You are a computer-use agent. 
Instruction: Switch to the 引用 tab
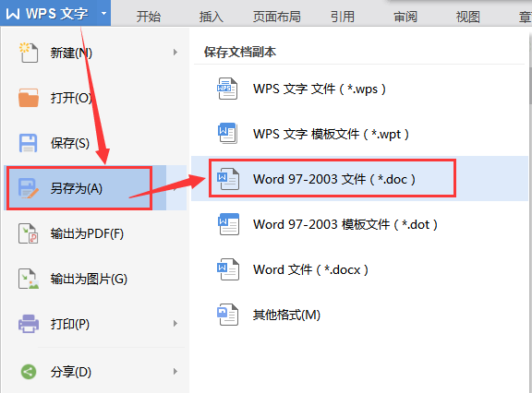(x=343, y=17)
